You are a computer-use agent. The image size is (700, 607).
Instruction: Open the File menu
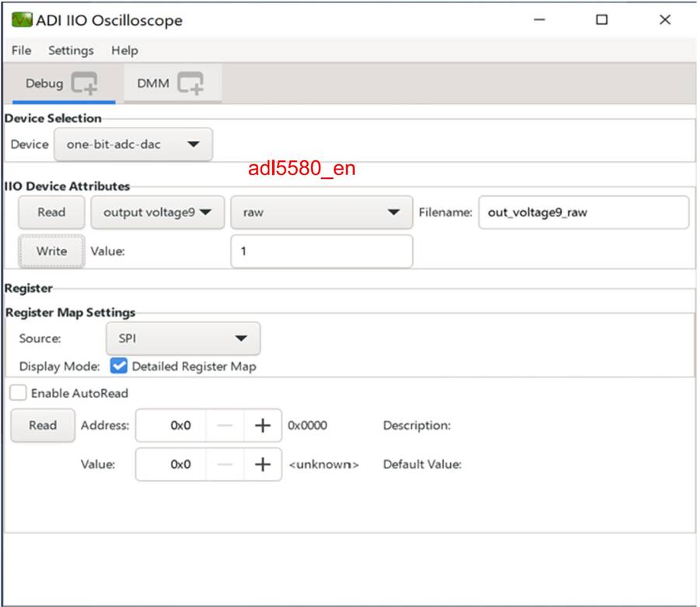(x=22, y=51)
